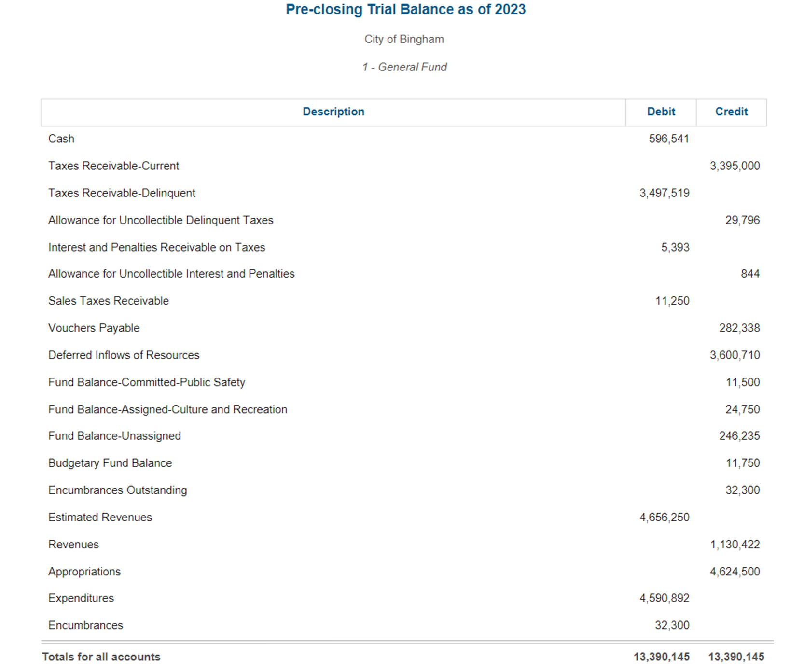
Task: Select the Cash row
Action: coord(61,139)
